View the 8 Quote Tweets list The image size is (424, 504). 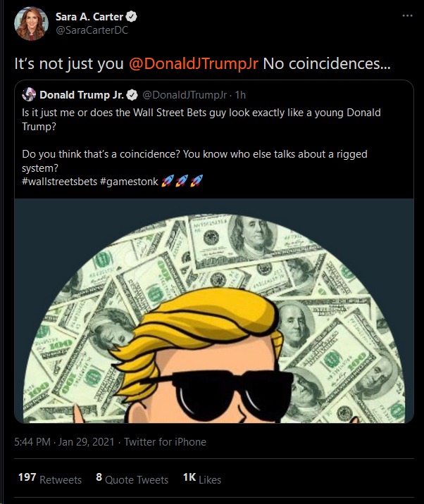[x=132, y=479]
